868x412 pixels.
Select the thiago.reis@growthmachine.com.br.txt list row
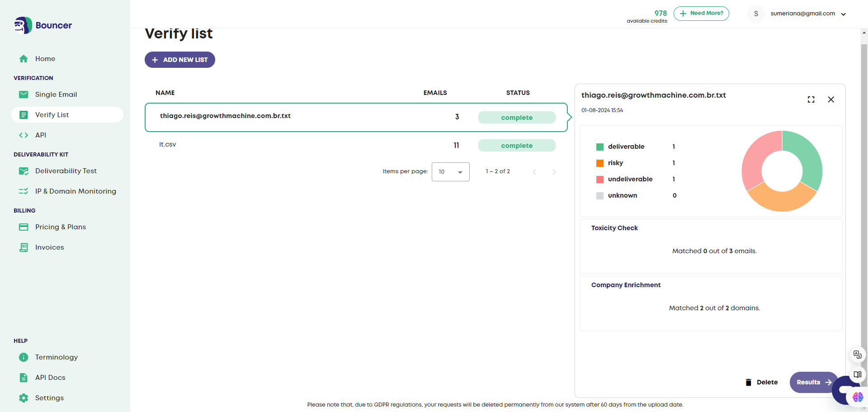coord(356,118)
